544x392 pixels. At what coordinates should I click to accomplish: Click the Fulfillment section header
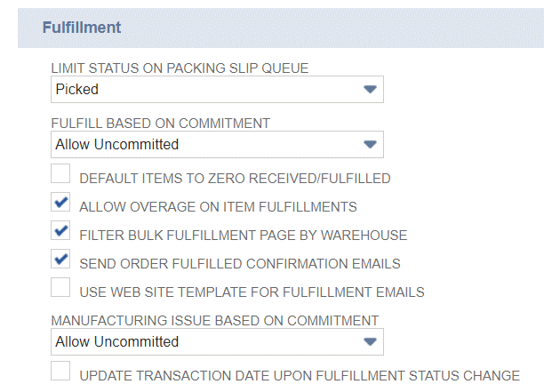pos(82,28)
